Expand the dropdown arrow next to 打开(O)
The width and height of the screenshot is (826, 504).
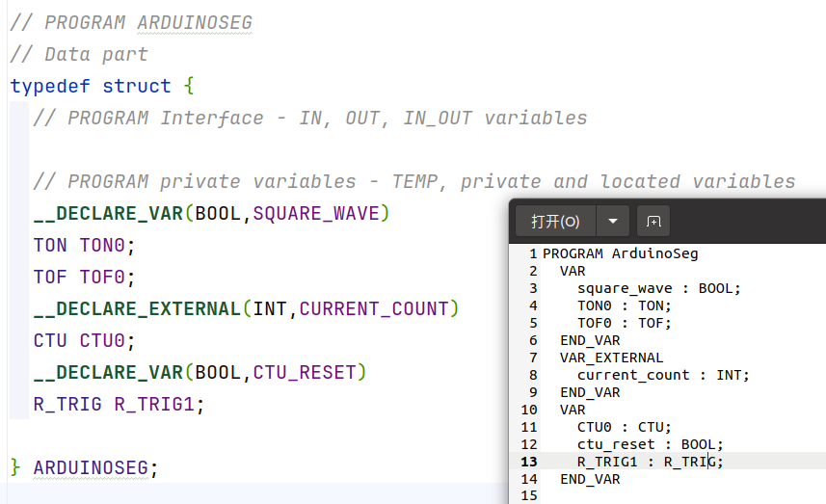point(613,222)
